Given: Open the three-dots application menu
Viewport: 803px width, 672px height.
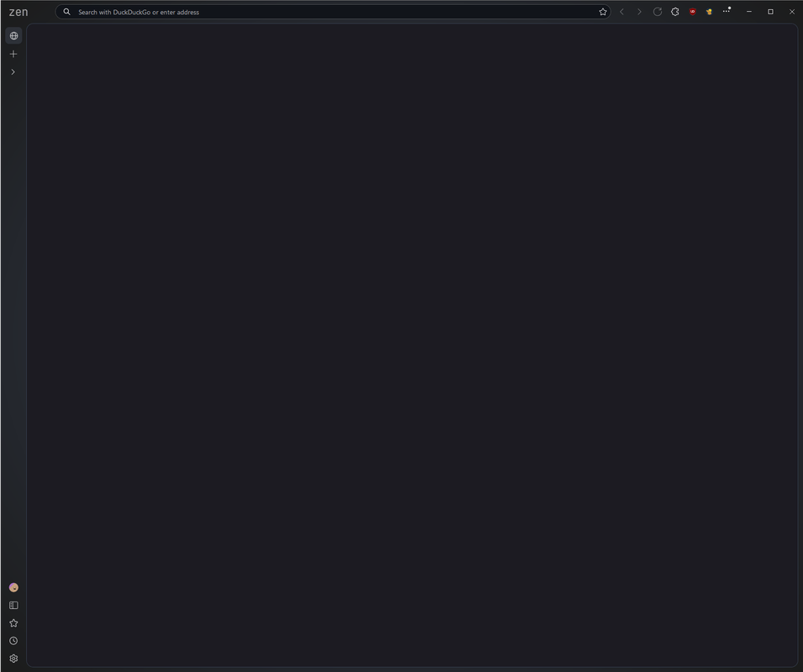Looking at the screenshot, I should point(727,11).
